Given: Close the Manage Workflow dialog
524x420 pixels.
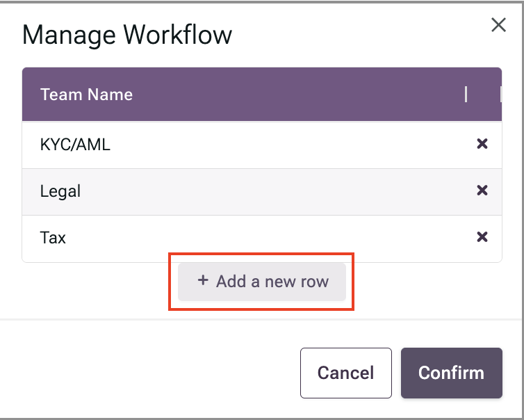Looking at the screenshot, I should point(498,25).
